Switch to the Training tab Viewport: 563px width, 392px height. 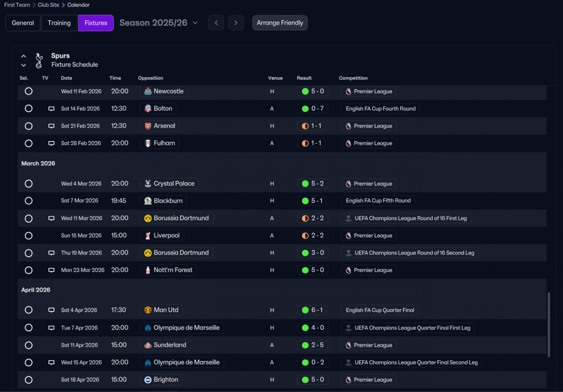pyautogui.click(x=59, y=23)
